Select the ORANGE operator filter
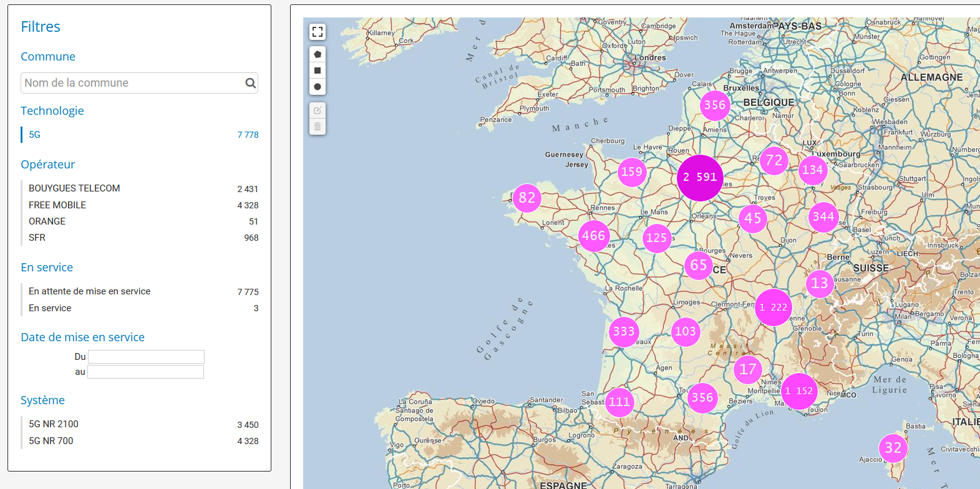This screenshot has height=489, width=980. pos(47,221)
